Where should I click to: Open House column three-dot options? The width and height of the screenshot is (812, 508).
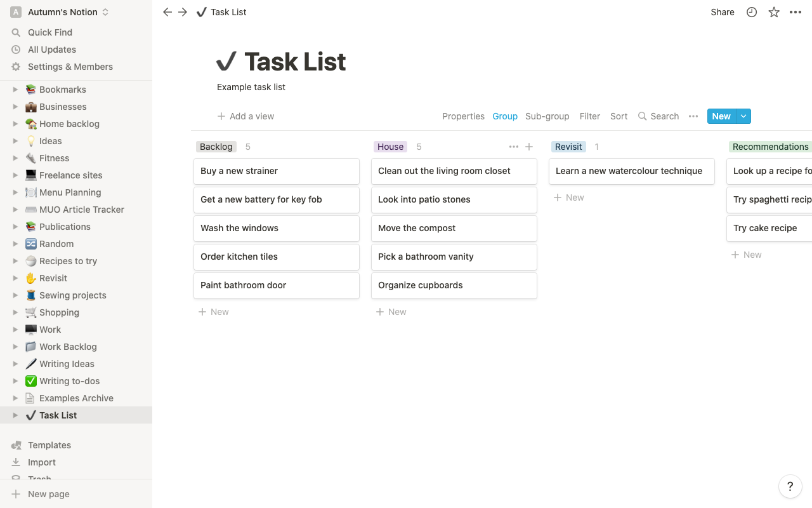click(514, 147)
